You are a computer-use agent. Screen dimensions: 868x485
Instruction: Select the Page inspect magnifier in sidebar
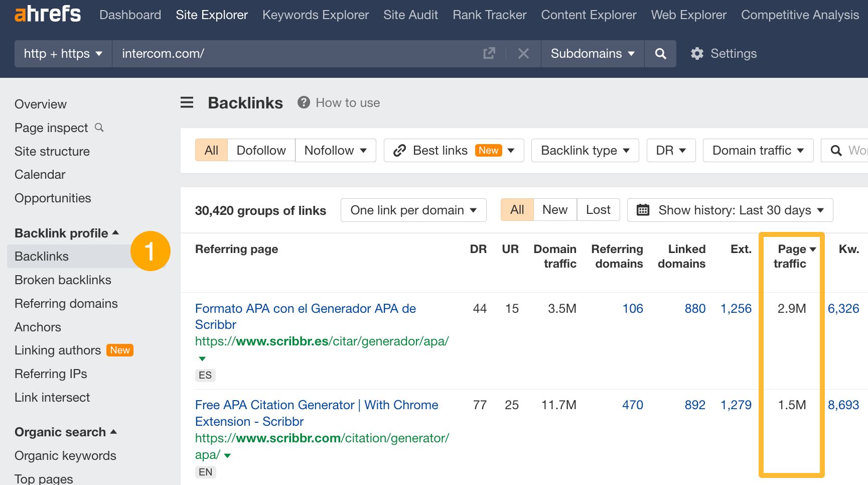pyautogui.click(x=99, y=128)
